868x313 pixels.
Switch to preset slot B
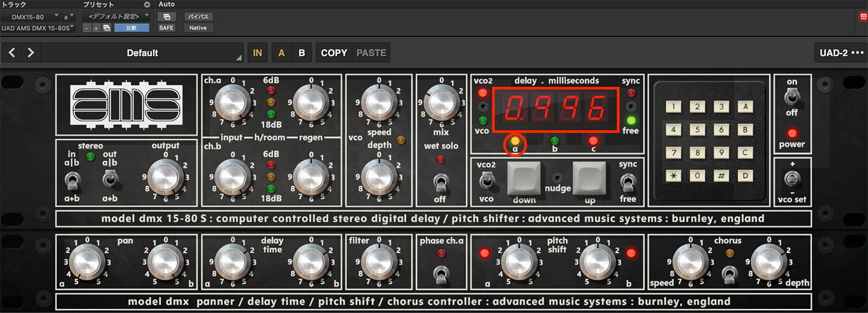point(302,53)
